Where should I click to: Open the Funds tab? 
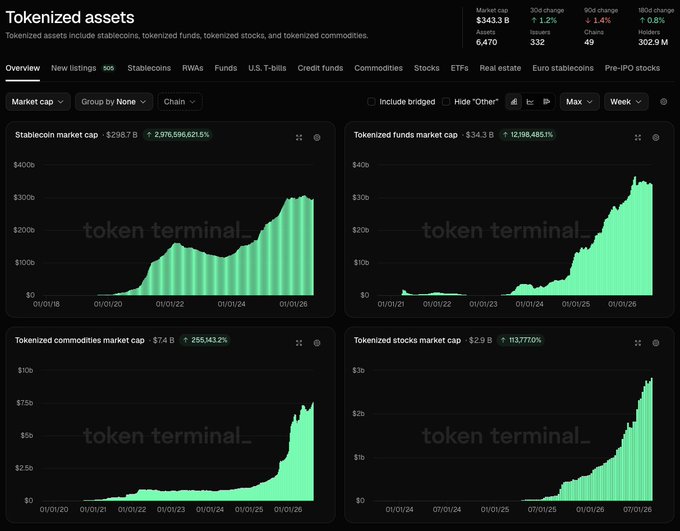tap(226, 68)
